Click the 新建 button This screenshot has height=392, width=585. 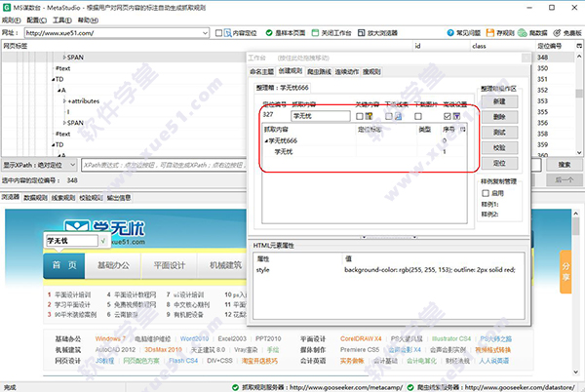499,101
